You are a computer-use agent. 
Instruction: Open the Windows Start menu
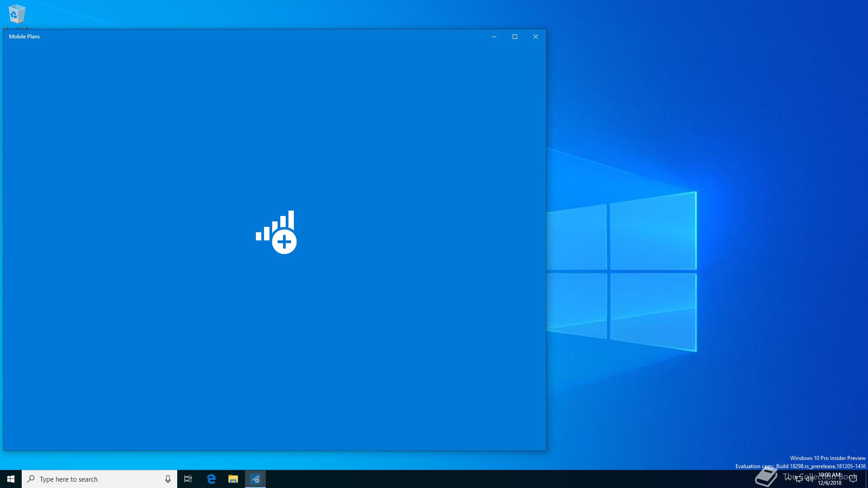(x=11, y=479)
